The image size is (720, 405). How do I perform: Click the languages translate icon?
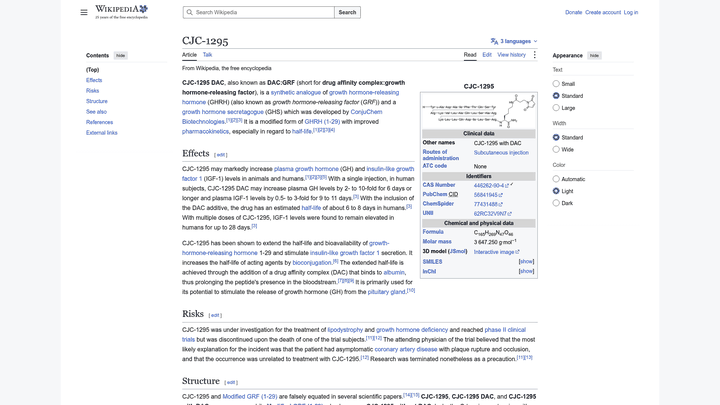point(494,41)
